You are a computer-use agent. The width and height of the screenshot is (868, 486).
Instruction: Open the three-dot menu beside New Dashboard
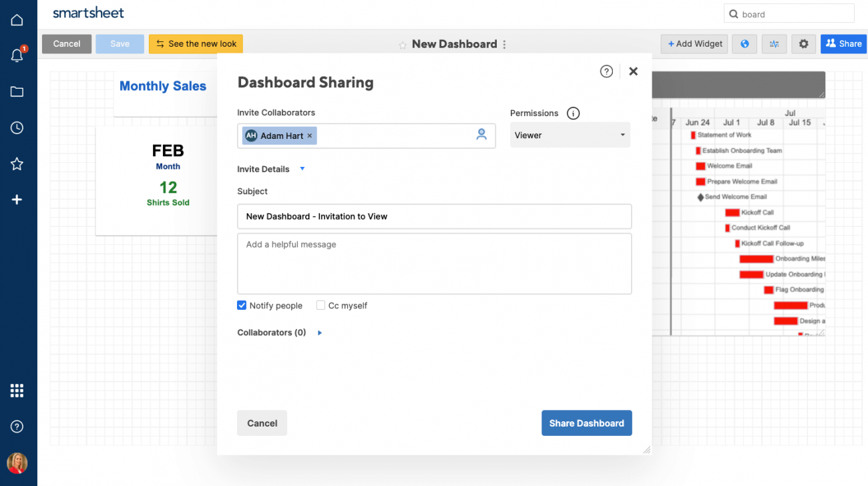tap(504, 44)
